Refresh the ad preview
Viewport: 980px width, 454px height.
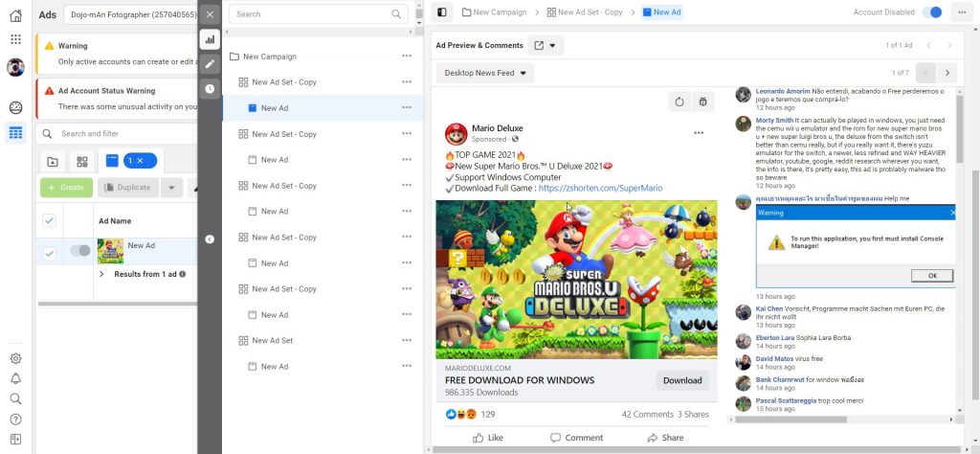pos(679,102)
